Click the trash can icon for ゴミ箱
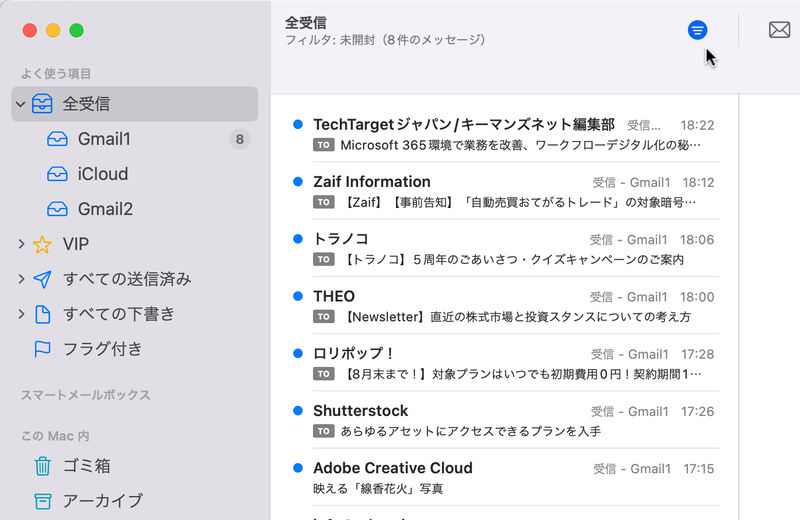 [x=42, y=466]
